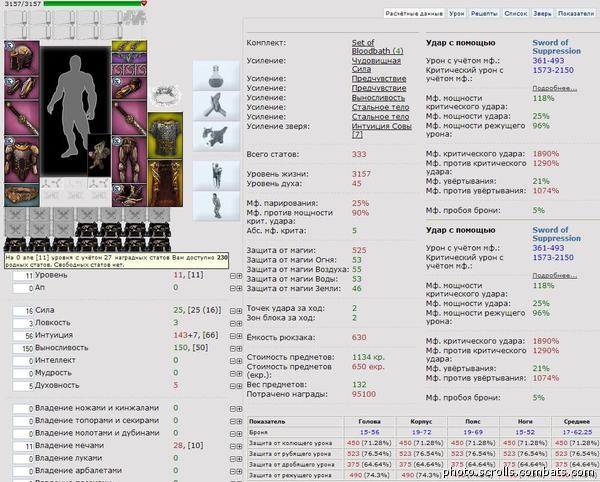This screenshot has width=600, height=482.
Task: Switch to the Рецепты tab
Action: point(484,13)
